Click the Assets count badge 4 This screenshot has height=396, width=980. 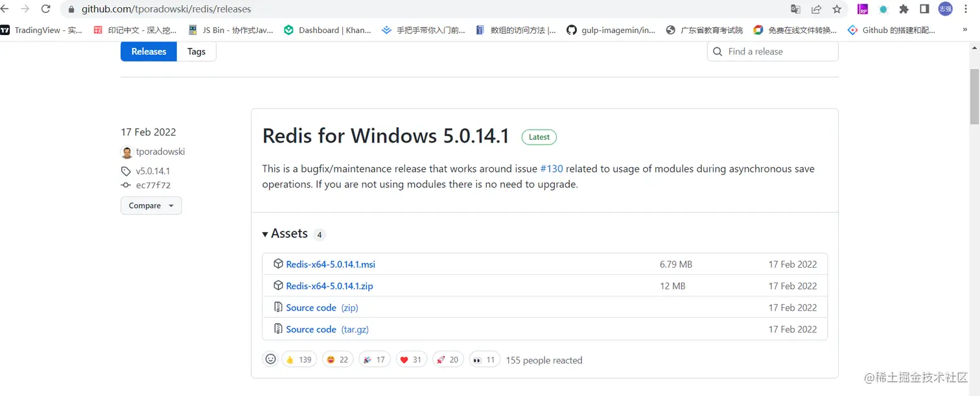coord(319,235)
